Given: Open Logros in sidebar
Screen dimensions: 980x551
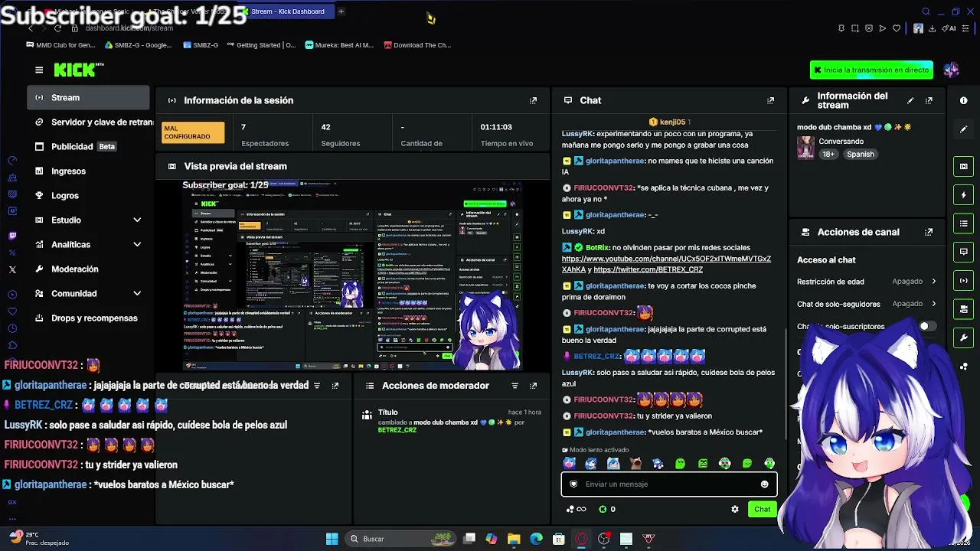Looking at the screenshot, I should 89,196.
